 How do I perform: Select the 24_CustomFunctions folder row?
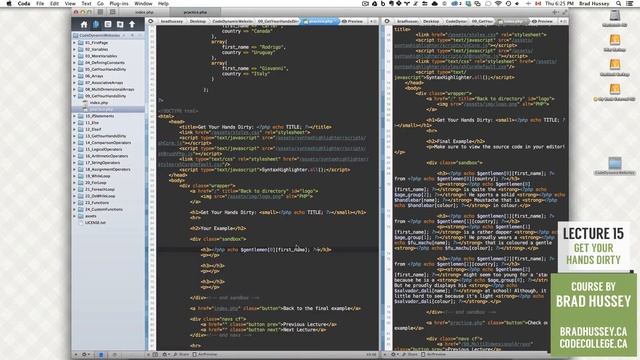(x=108, y=209)
